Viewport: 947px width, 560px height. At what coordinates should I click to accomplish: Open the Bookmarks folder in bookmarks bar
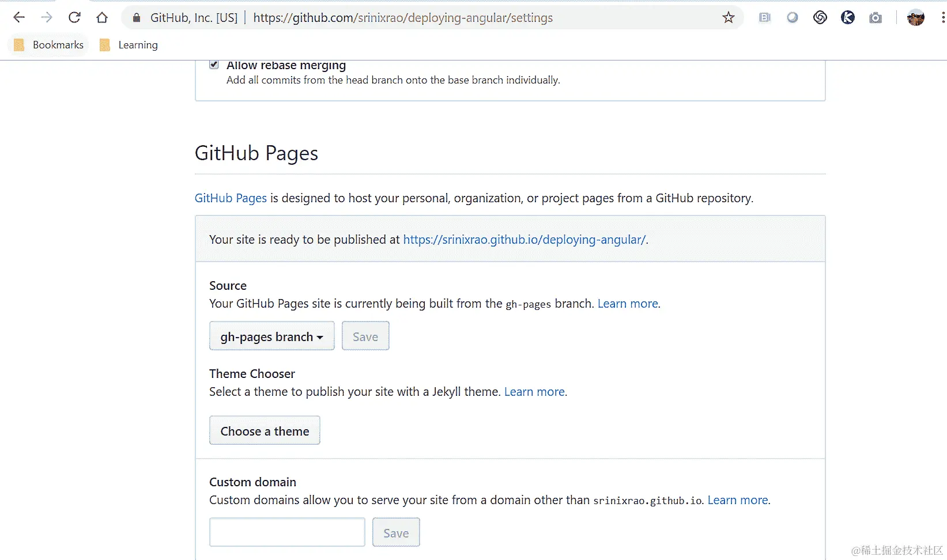pos(48,45)
